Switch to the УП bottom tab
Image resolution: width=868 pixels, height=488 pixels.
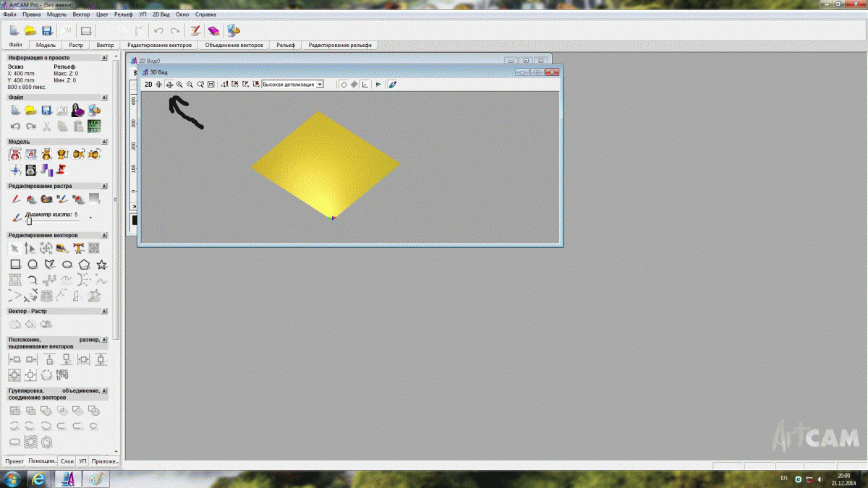(83, 461)
